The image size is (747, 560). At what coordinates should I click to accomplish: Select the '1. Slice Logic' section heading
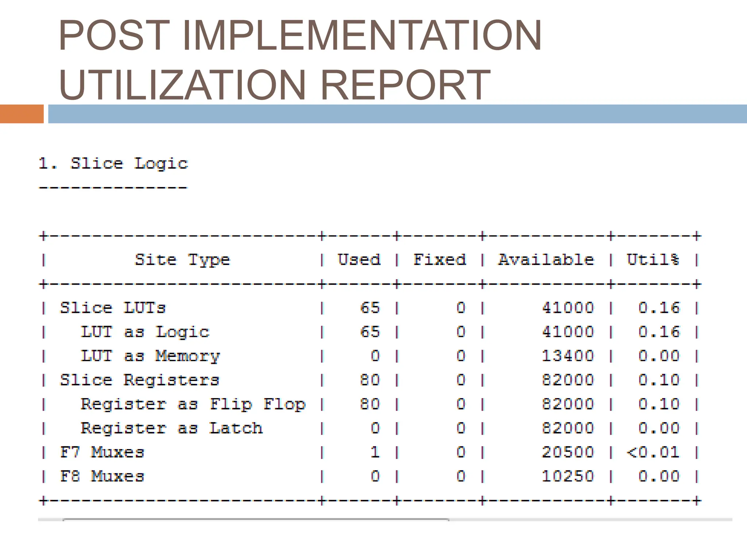(113, 163)
